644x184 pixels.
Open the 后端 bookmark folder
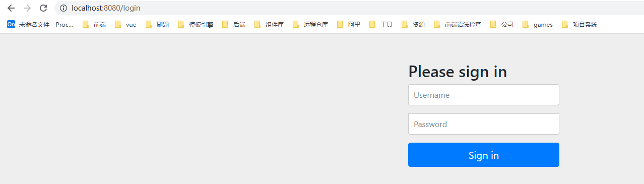coord(234,24)
